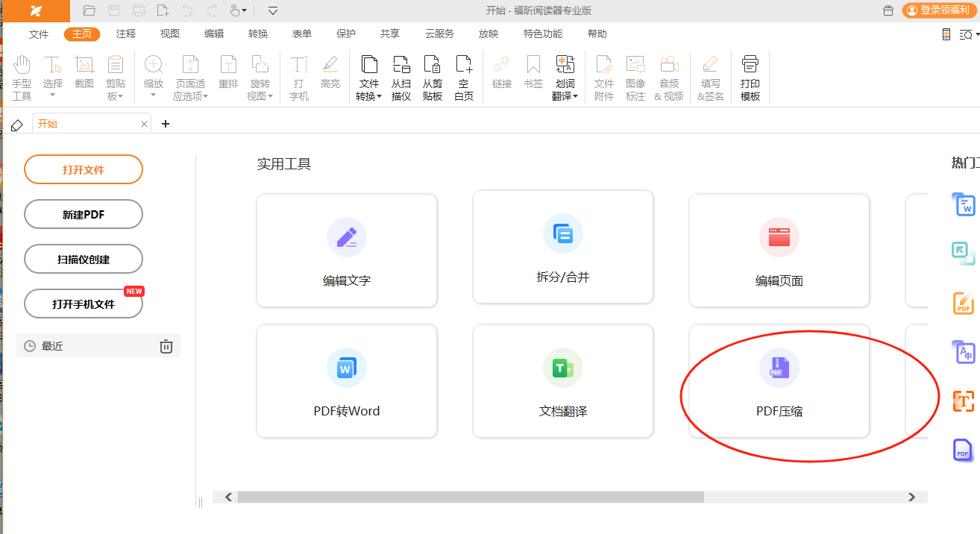Create a 空白页 blank page
980x534 pixels.
click(464, 78)
